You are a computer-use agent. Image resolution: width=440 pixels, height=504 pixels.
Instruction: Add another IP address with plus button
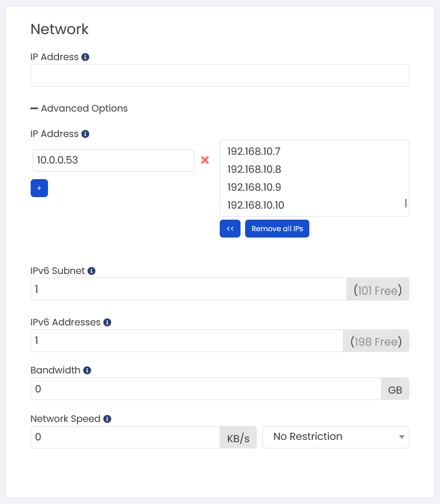[39, 188]
